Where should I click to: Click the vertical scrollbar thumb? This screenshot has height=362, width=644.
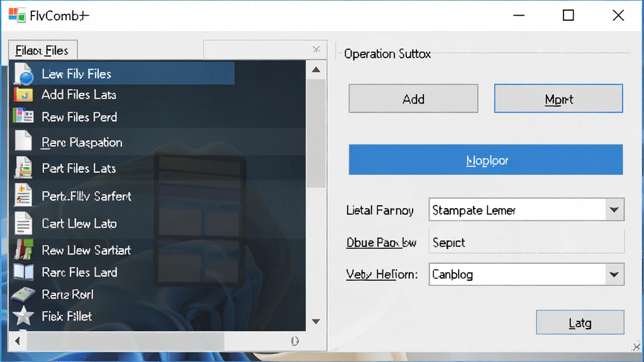(316, 133)
